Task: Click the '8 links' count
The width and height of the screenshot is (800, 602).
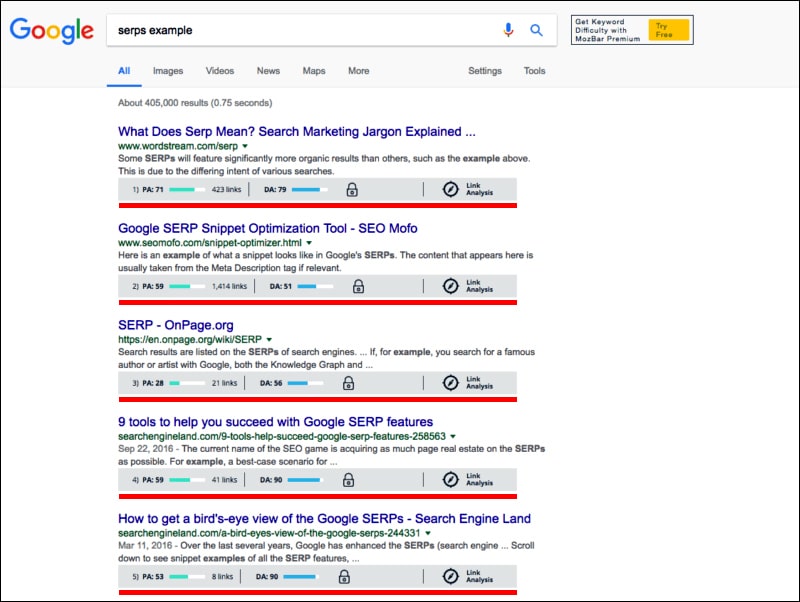Action: pos(222,576)
